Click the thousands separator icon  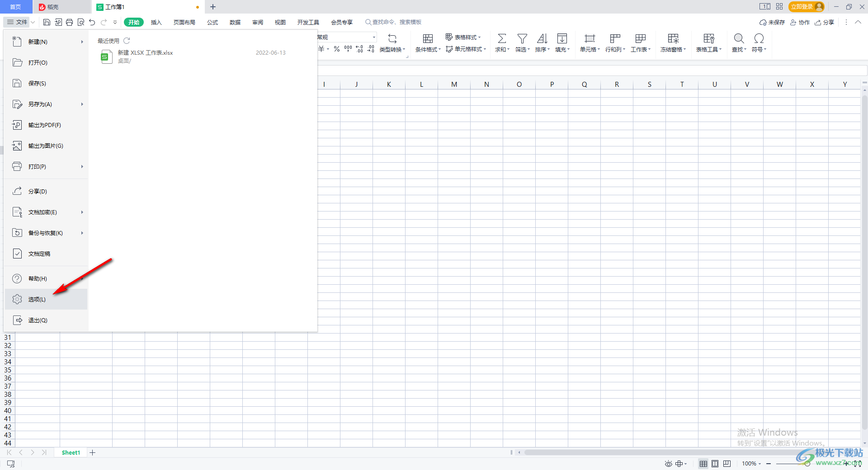coord(348,49)
